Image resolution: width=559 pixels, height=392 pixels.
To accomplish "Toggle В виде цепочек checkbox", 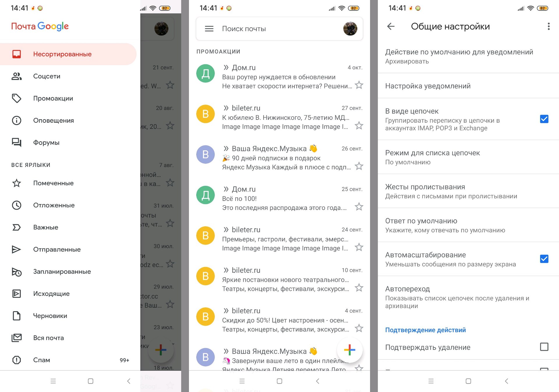I will (544, 119).
